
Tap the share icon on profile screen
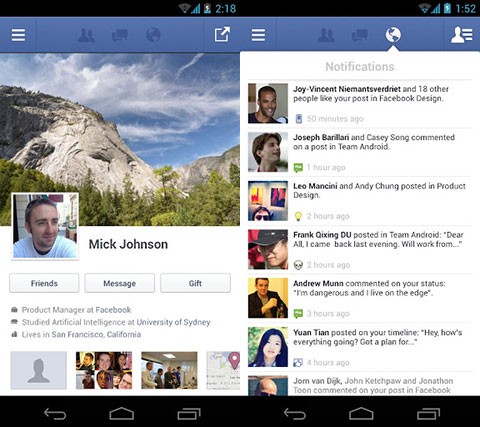click(222, 34)
